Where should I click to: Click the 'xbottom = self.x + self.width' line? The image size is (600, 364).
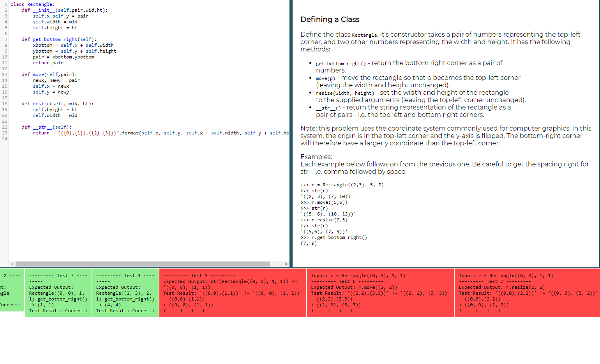73,45
